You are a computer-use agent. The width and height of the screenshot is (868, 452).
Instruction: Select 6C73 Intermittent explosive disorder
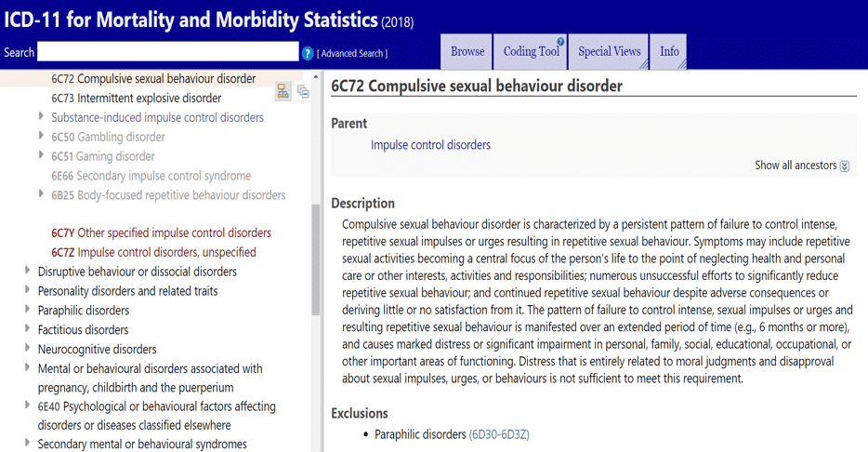(137, 98)
